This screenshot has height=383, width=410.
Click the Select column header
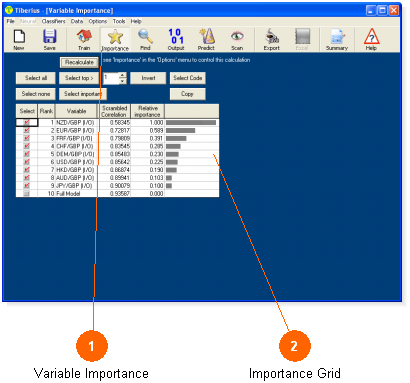tap(27, 111)
